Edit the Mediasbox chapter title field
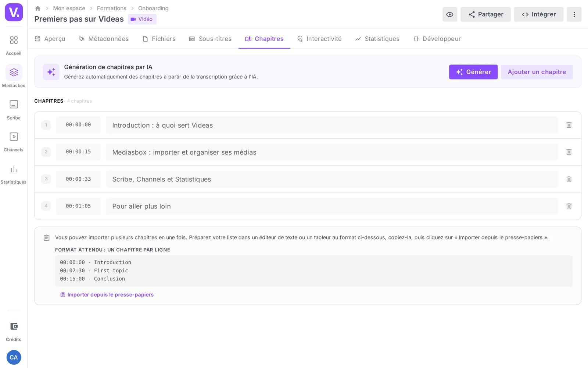 332,152
